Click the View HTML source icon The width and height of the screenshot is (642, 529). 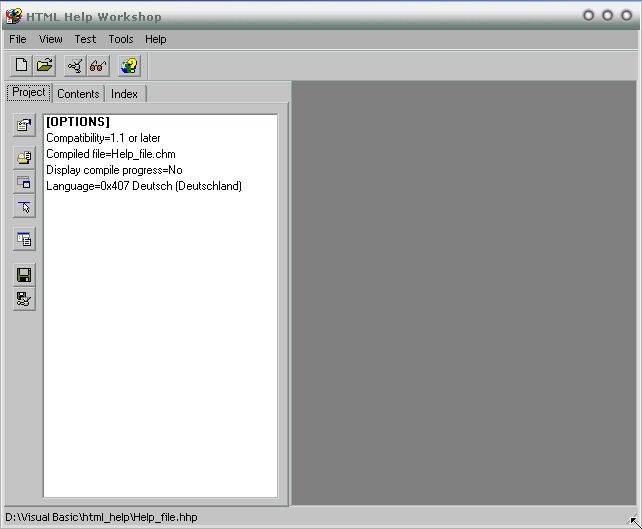click(24, 239)
